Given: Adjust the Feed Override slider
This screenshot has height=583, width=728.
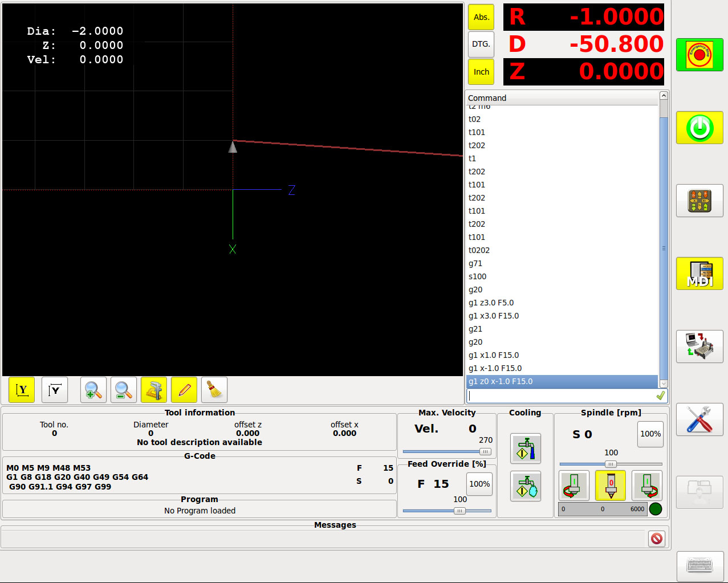Looking at the screenshot, I should (x=447, y=511).
